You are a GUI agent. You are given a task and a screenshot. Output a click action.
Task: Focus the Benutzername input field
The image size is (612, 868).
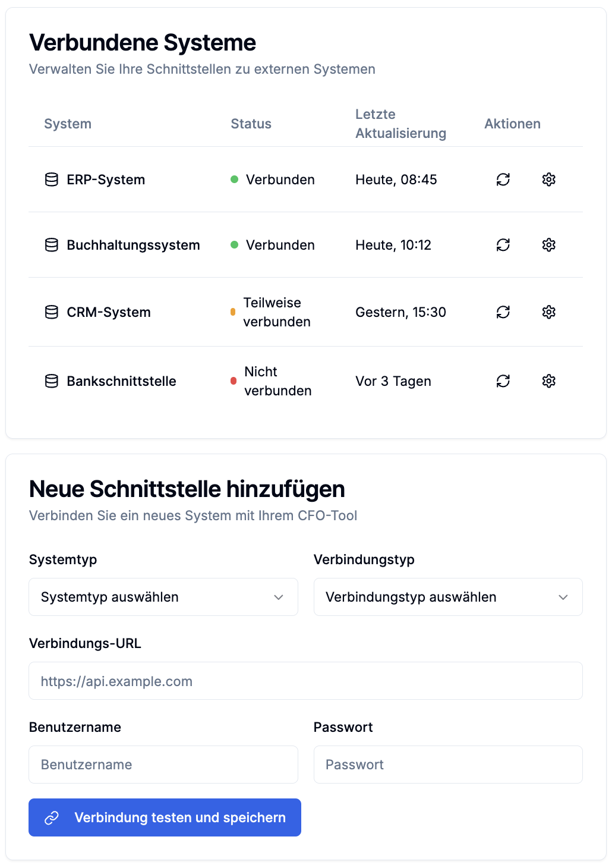[163, 765]
